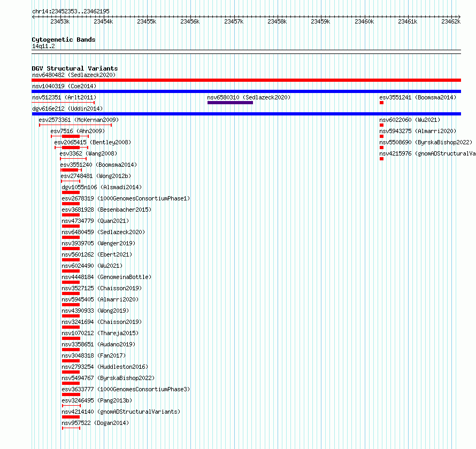Screen dimensions: 476x449
Task: Open nsv5601262 (Ebert2021) label
Action: point(97,254)
